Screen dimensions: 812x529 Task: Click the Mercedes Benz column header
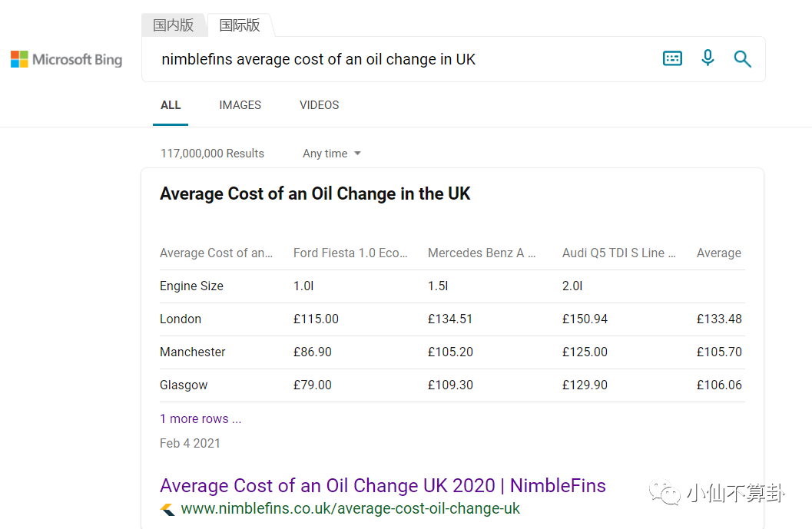(x=482, y=253)
